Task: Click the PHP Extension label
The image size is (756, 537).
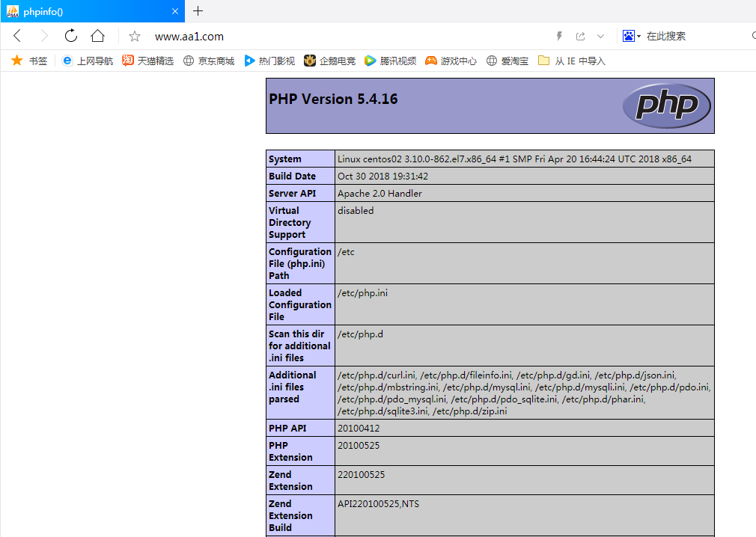Action: pos(290,451)
